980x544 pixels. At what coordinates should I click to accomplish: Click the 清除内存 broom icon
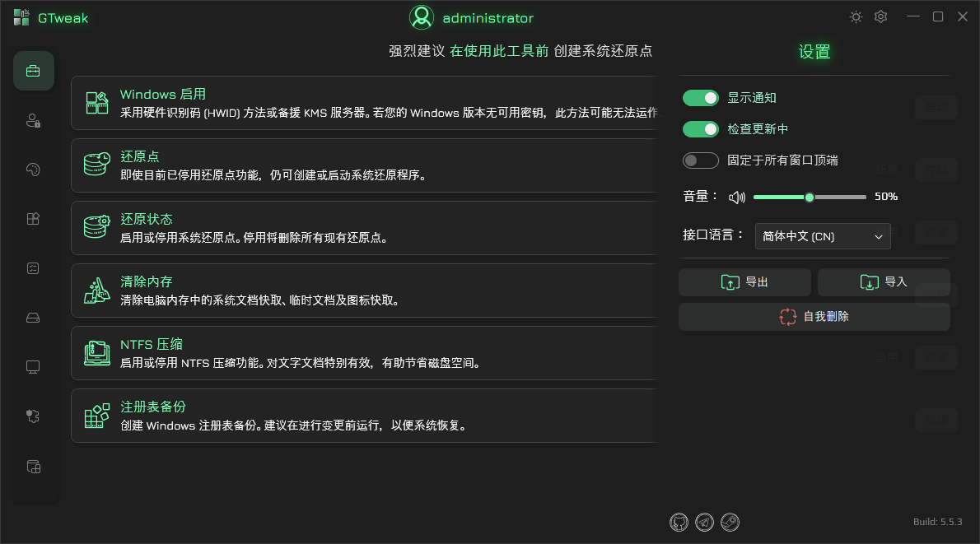pos(97,290)
